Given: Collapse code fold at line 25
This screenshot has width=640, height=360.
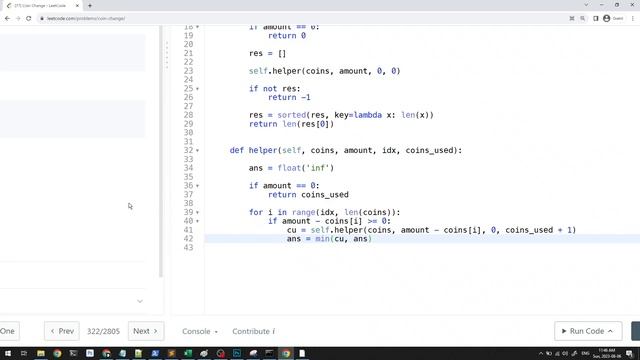Looking at the screenshot, I should [x=198, y=89].
